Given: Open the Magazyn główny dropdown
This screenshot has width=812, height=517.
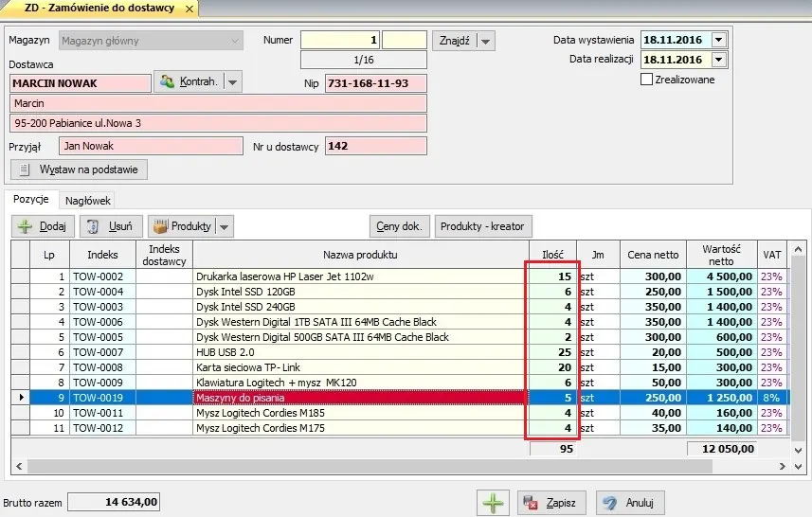Looking at the screenshot, I should (235, 41).
